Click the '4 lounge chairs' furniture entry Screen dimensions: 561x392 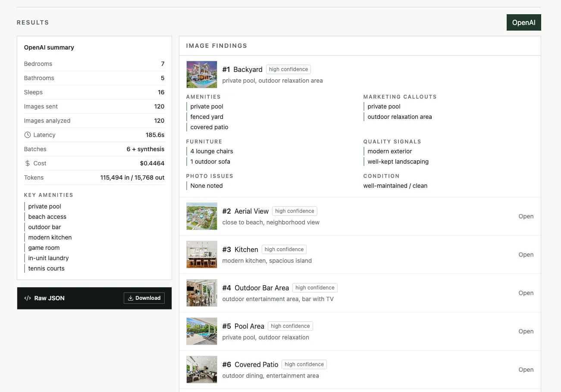coord(212,151)
